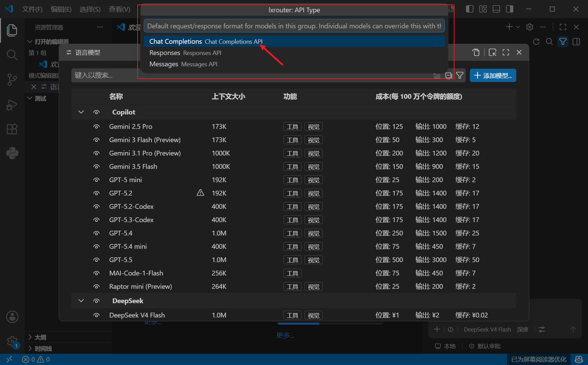The width and height of the screenshot is (588, 365).
Task: Open the Customize Layout icon
Action: 483,9
